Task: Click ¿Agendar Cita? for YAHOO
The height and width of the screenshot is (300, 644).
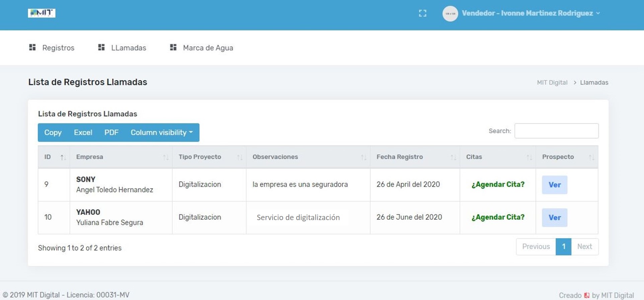Action: pos(498,217)
